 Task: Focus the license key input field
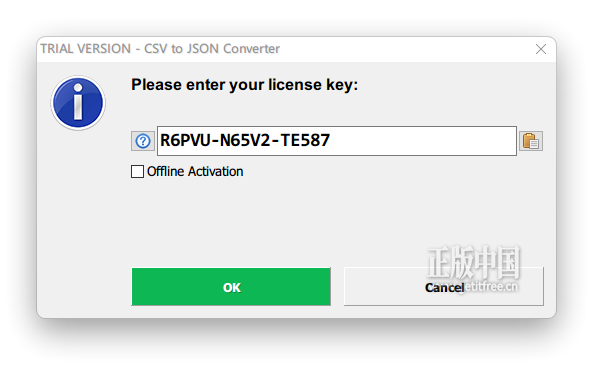[337, 141]
